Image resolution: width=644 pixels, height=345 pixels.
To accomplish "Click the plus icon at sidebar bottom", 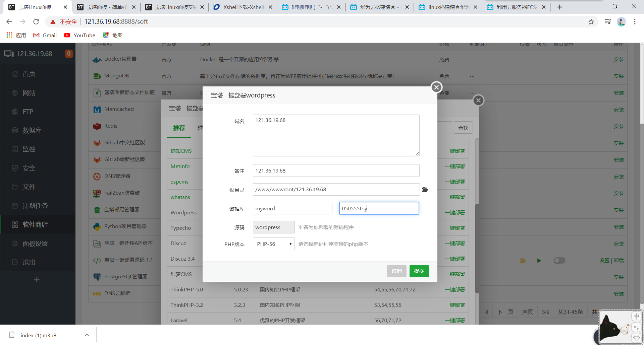I will pyautogui.click(x=37, y=280).
